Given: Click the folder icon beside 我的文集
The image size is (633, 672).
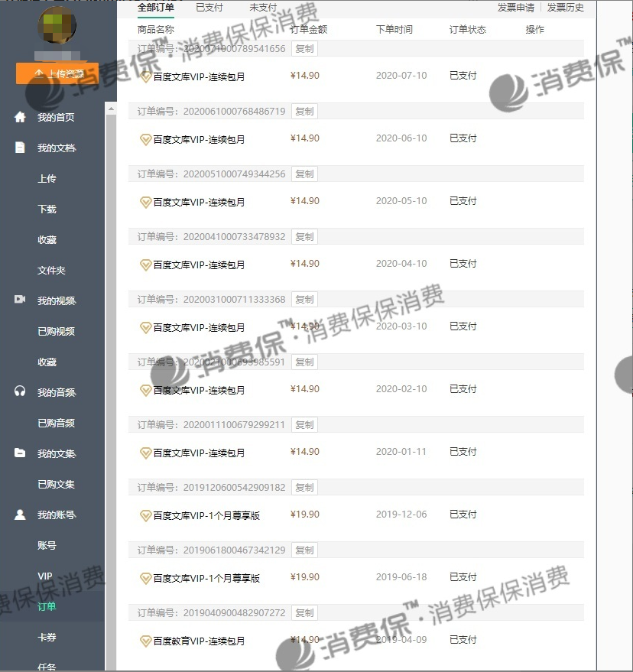Looking at the screenshot, I should click(20, 453).
